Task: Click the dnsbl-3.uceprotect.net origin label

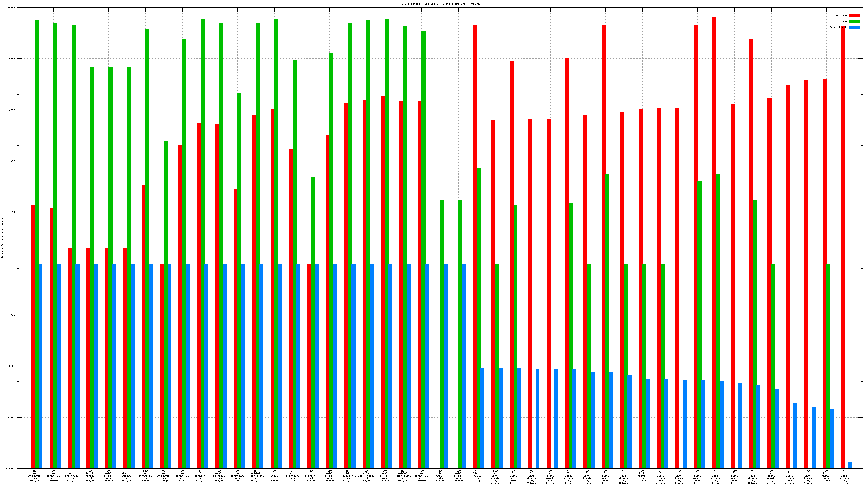Action: click(366, 476)
